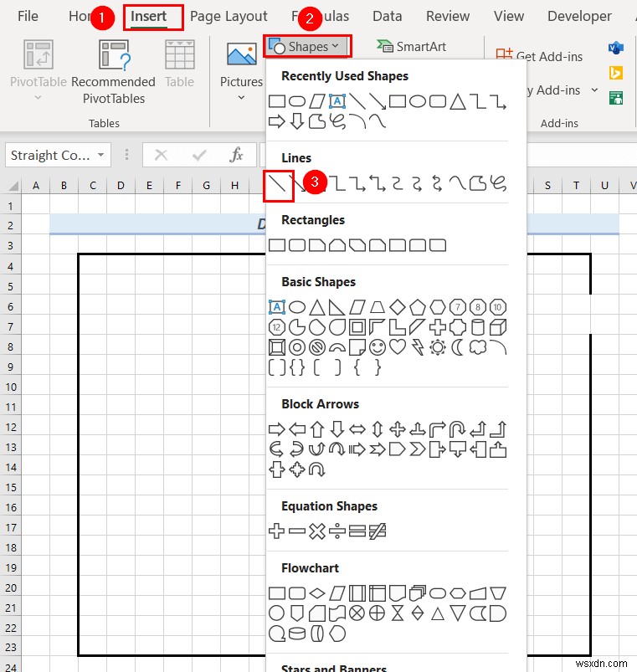Select the Moon shape
The height and width of the screenshot is (672, 637).
click(457, 347)
